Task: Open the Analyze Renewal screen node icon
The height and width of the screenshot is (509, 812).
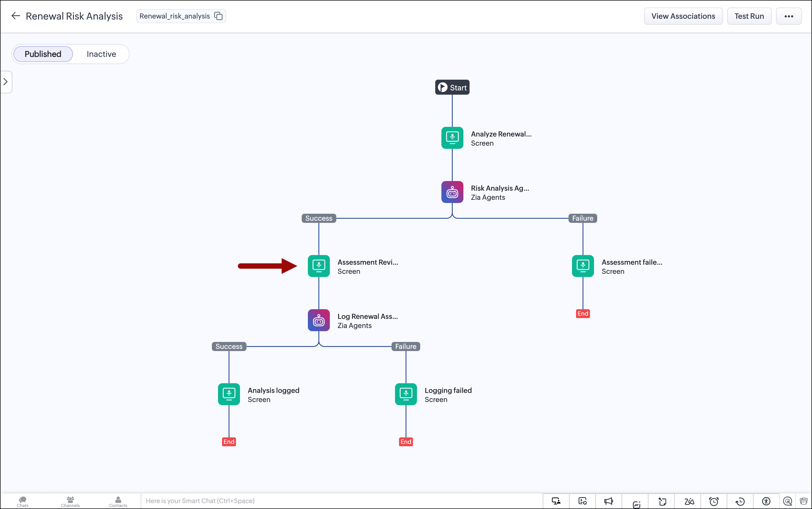Action: (x=452, y=138)
